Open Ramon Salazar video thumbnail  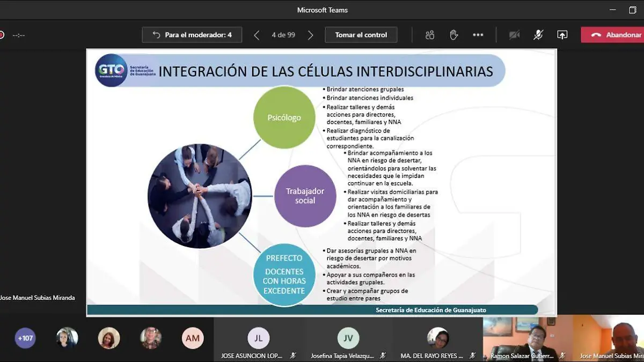click(x=528, y=338)
